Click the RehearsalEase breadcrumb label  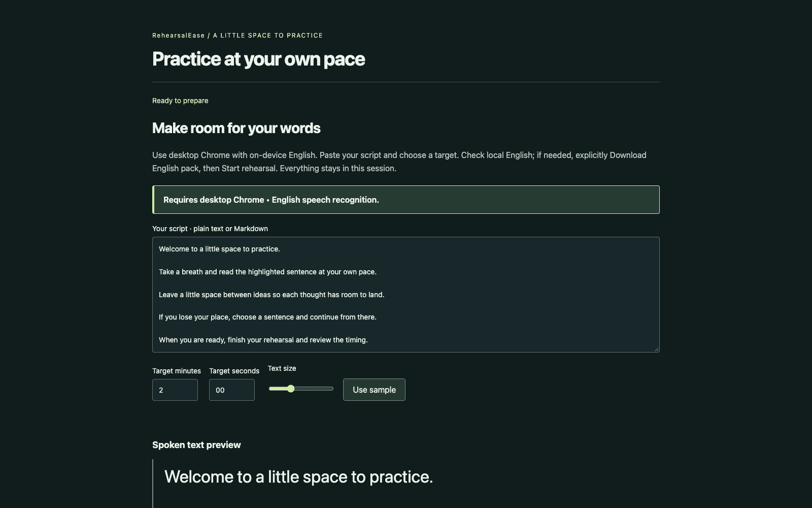click(x=179, y=36)
